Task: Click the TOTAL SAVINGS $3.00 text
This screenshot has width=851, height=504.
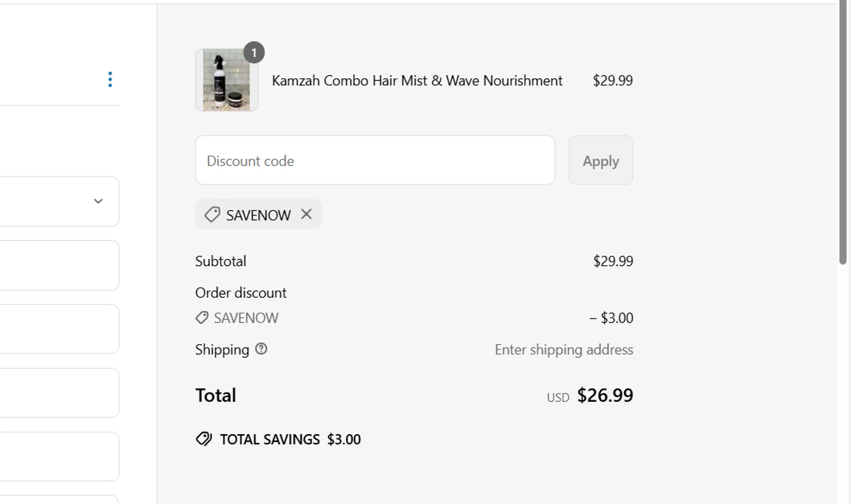Action: tap(290, 439)
